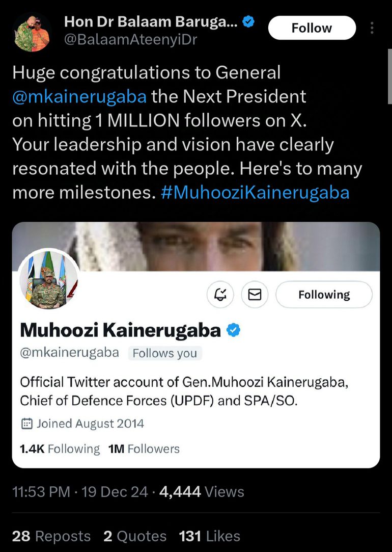Image resolution: width=392 pixels, height=552 pixels.
Task: Click the calendar icon beside Joined August 2014
Action: [26, 424]
